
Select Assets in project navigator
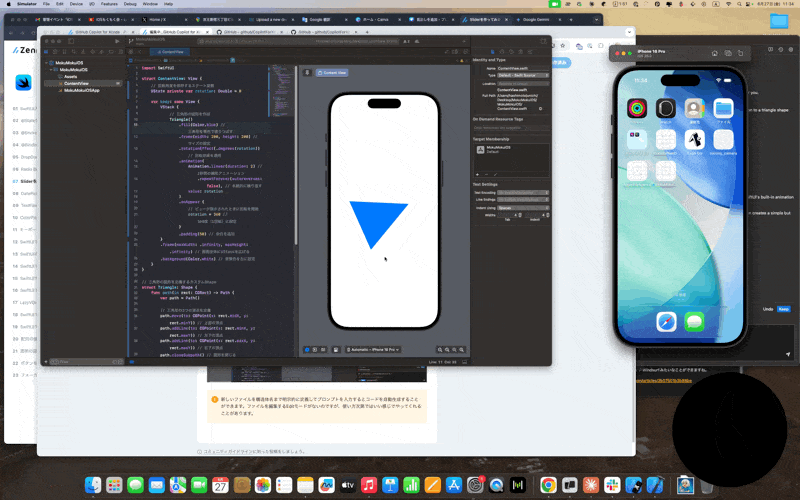coord(70,77)
